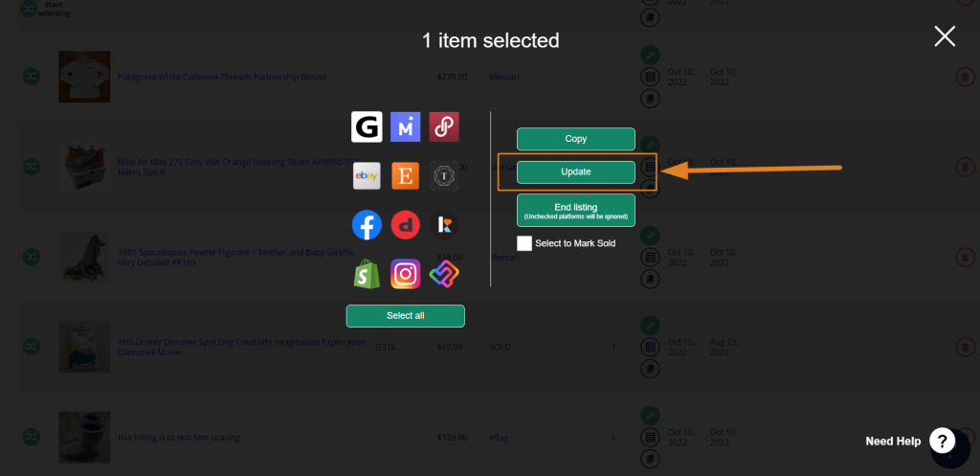Click green edit pencil for Patagonia row
The height and width of the screenshot is (476, 980).
click(x=650, y=56)
